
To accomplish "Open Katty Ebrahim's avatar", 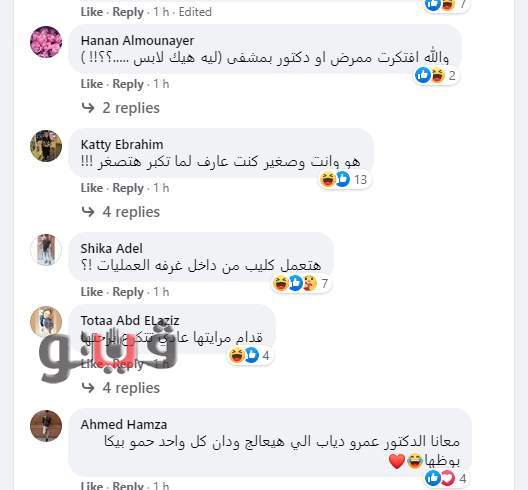I will pyautogui.click(x=46, y=146).
